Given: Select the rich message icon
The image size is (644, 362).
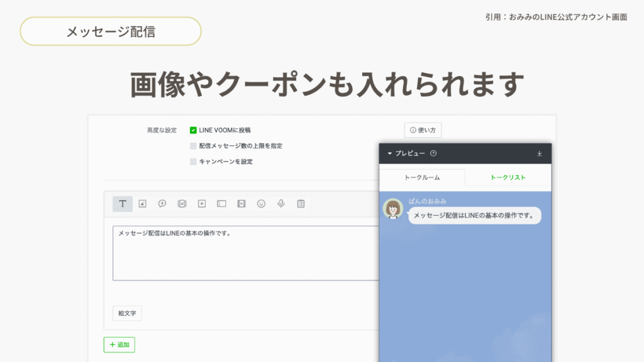Looking at the screenshot, I should tap(182, 204).
